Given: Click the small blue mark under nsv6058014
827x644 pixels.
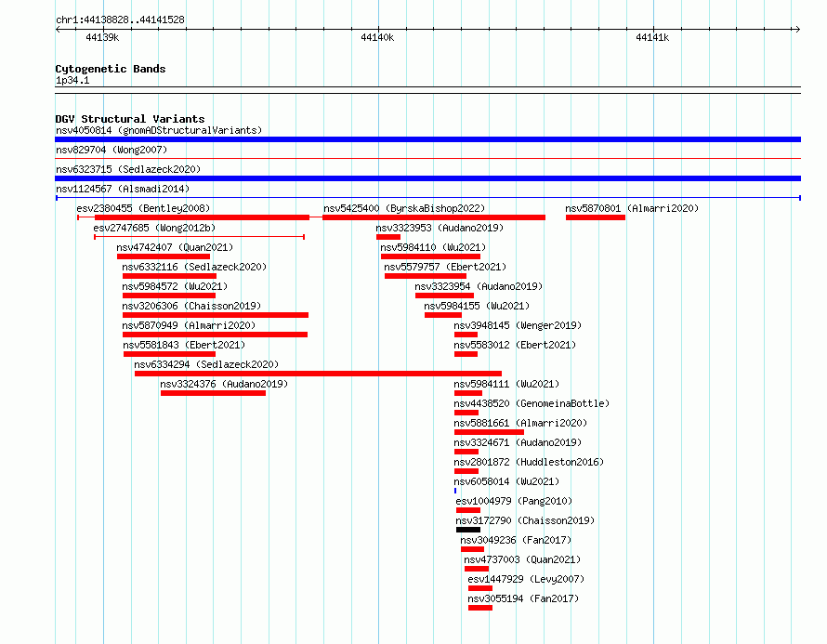Looking at the screenshot, I should click(455, 491).
